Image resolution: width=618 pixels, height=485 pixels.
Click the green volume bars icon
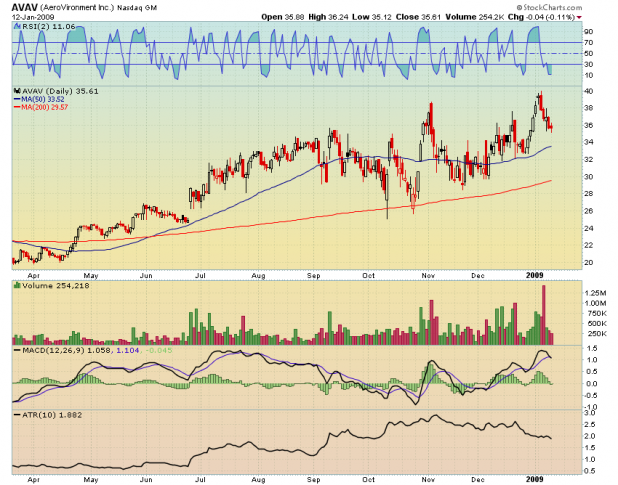[17, 285]
